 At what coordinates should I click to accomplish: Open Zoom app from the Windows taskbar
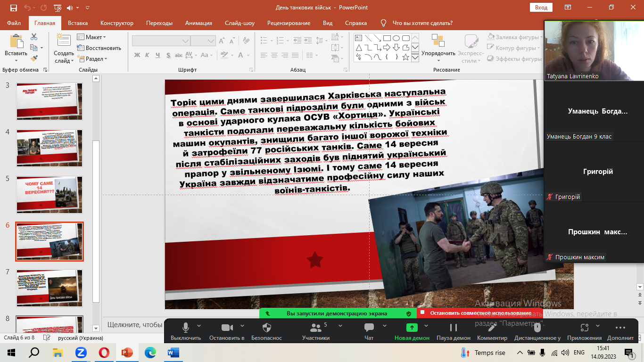coord(81,352)
